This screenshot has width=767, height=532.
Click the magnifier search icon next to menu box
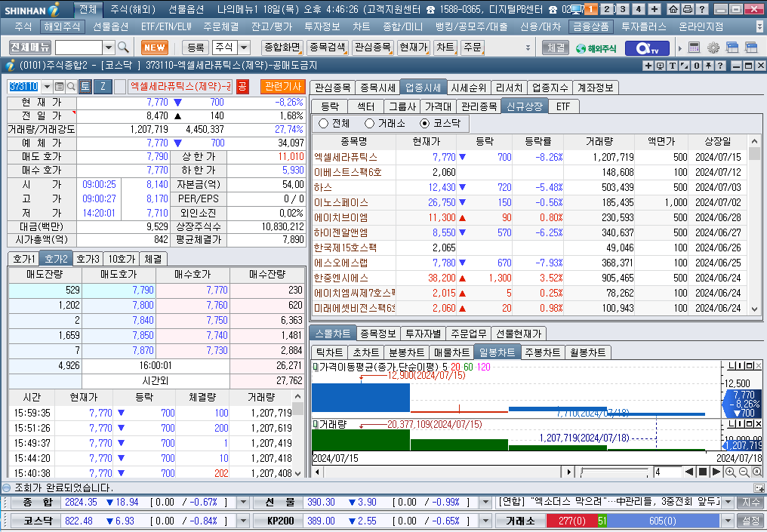[x=123, y=48]
